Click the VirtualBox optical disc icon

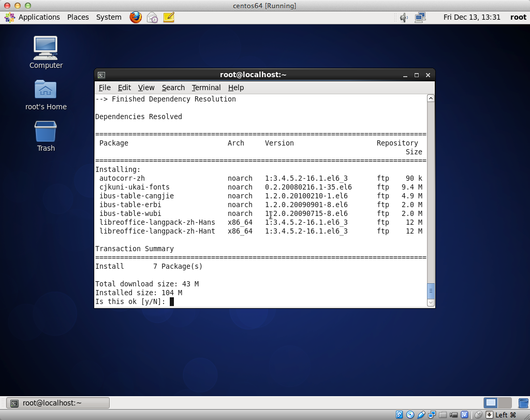pos(410,415)
